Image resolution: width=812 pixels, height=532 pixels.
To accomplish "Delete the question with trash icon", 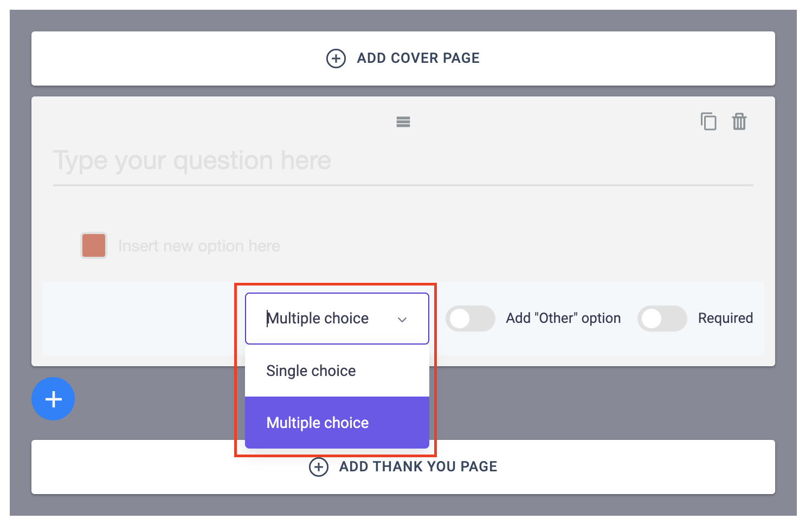I will click(739, 121).
